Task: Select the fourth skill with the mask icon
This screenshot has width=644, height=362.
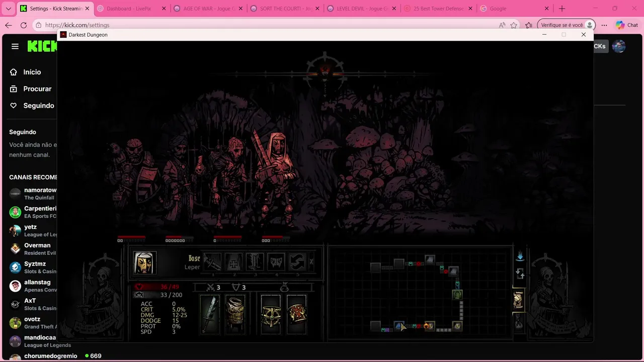Action: coord(276,262)
